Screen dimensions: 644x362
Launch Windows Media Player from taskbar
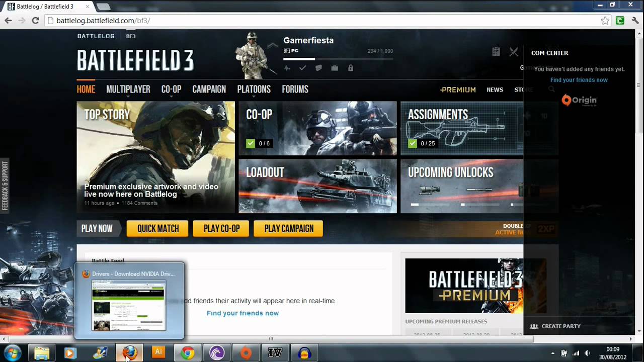click(x=70, y=353)
